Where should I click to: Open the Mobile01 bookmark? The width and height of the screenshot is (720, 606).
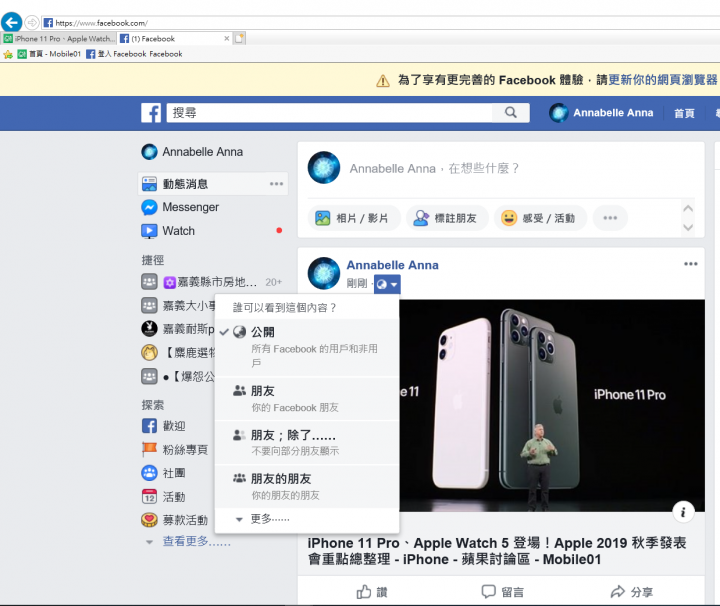click(50, 54)
